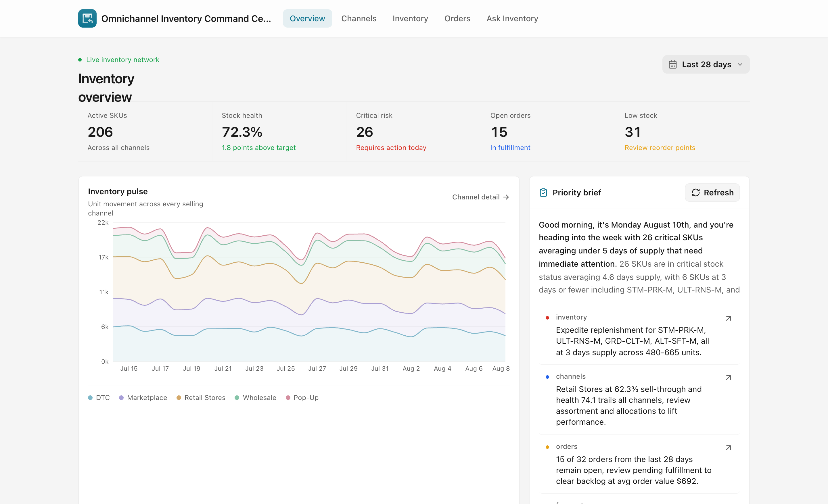Click the Priority brief clipboard icon
The image size is (828, 504).
pyautogui.click(x=543, y=193)
